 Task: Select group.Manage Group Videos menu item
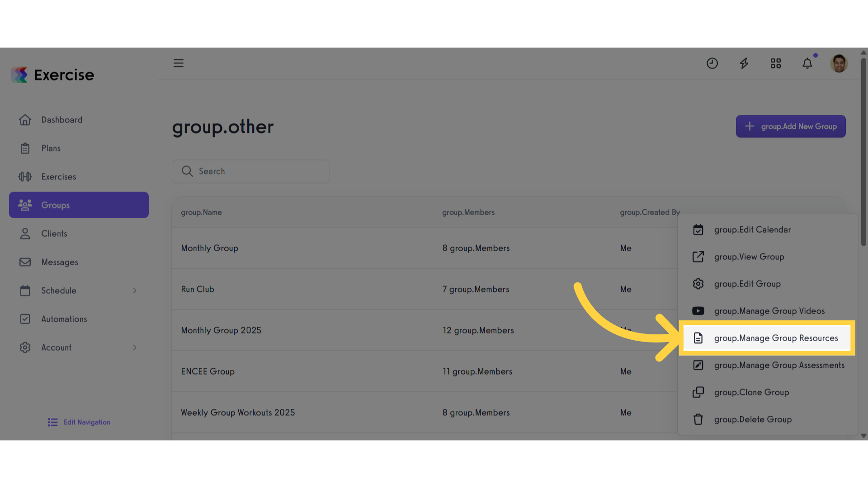click(x=769, y=311)
